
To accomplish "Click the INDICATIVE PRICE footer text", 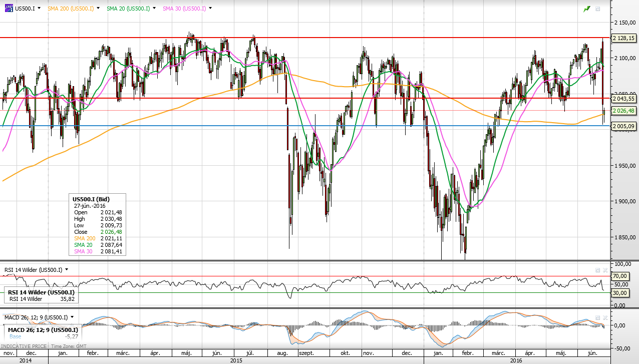I will (x=24, y=346).
